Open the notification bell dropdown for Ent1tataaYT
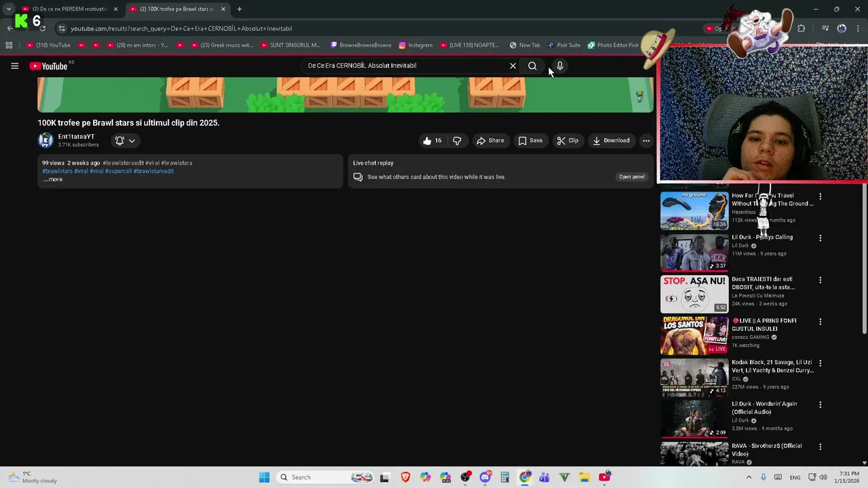 [125, 140]
